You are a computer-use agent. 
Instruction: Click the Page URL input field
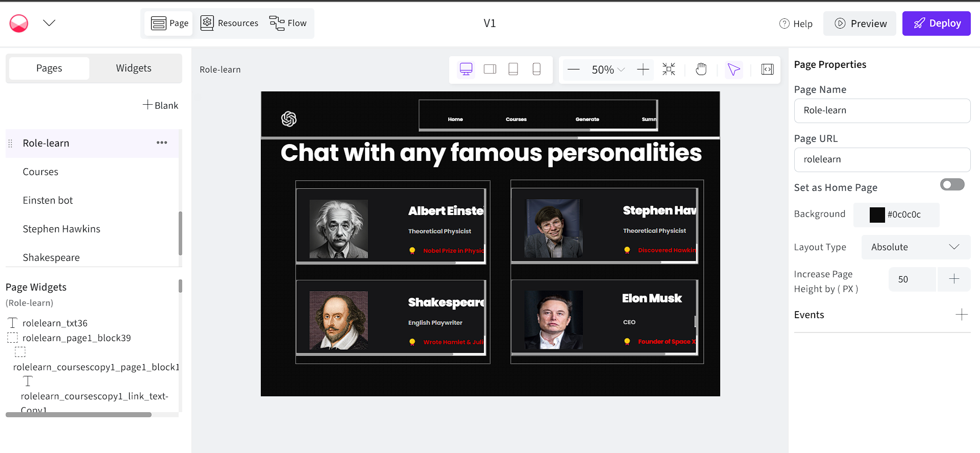(x=882, y=159)
